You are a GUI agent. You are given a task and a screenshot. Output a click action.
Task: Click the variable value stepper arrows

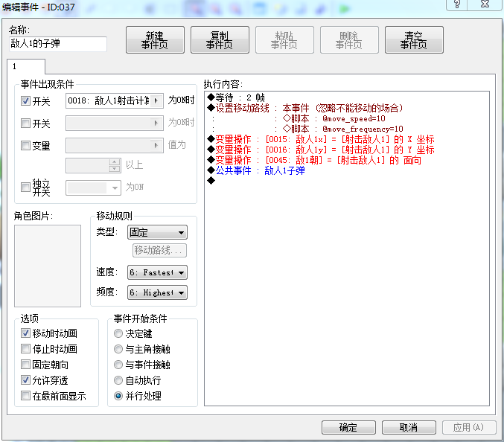[x=115, y=165]
